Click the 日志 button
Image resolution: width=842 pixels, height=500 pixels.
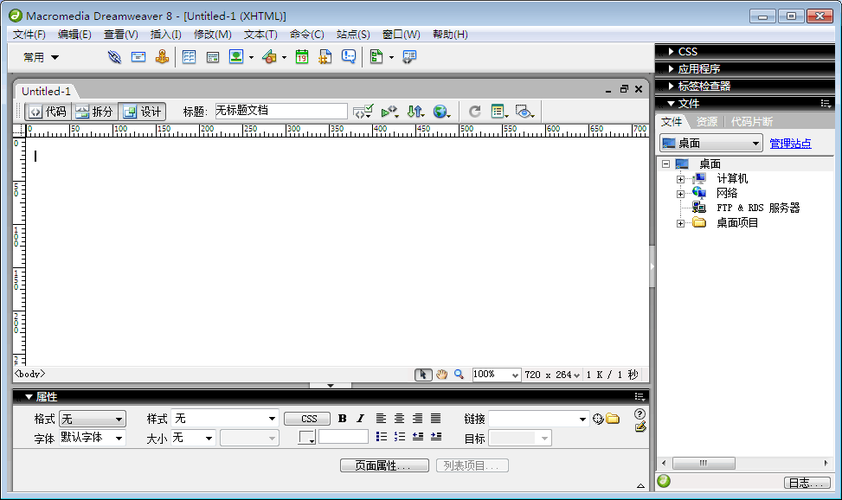(x=807, y=483)
